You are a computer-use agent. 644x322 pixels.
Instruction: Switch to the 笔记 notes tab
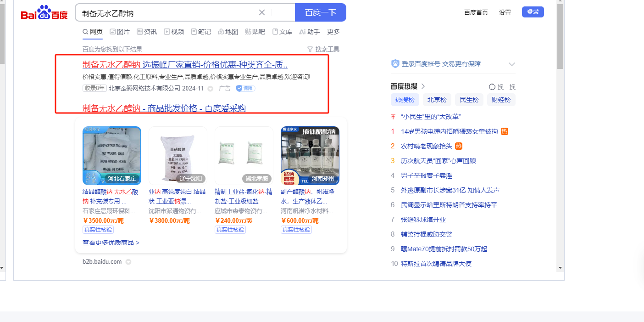pyautogui.click(x=201, y=32)
